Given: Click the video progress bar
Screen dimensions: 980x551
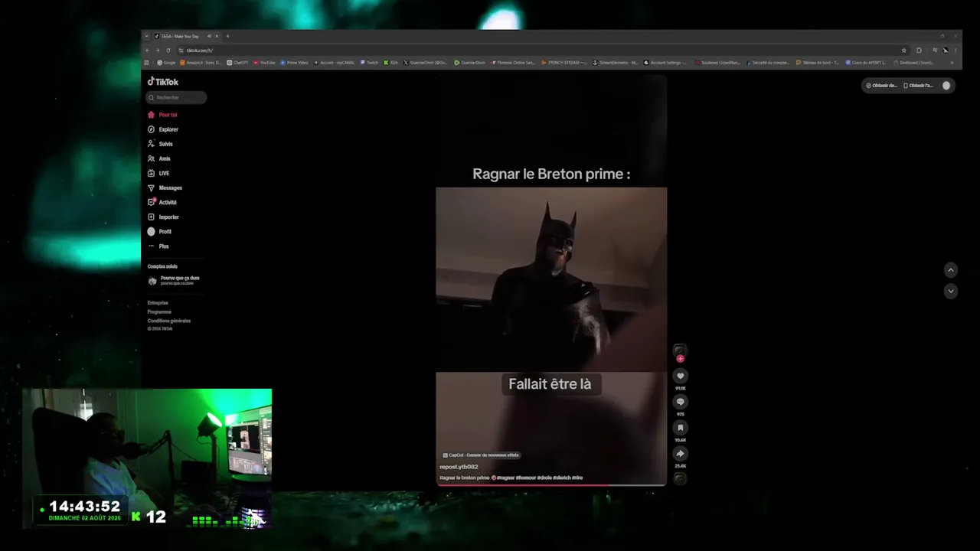Looking at the screenshot, I should point(551,485).
